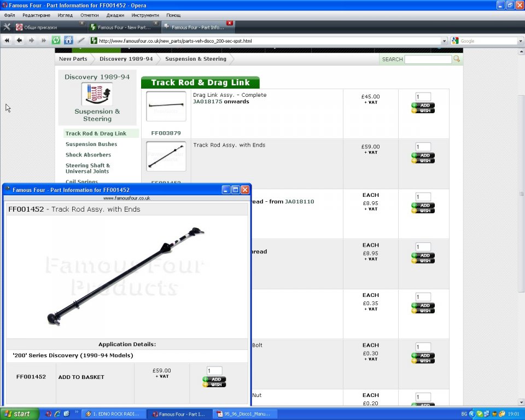Open the Инструменти menu
Image resolution: width=525 pixels, height=420 pixels.
point(145,15)
